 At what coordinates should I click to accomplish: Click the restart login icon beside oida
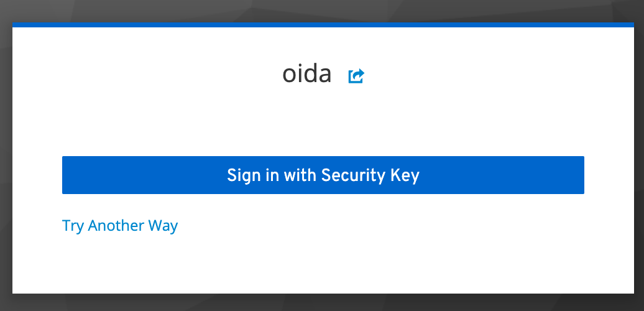click(x=356, y=76)
